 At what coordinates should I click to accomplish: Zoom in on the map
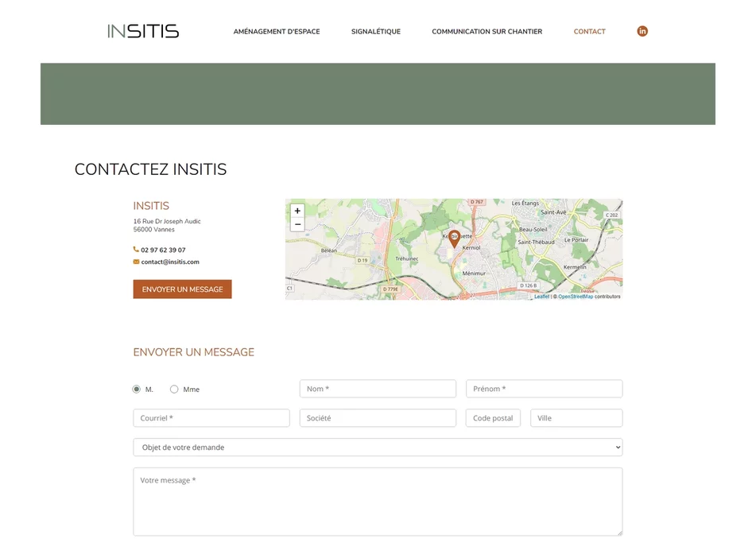pyautogui.click(x=297, y=211)
